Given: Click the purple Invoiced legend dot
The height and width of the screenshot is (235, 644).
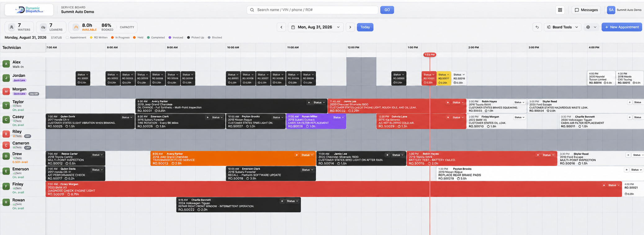Looking at the screenshot, I should [170, 38].
